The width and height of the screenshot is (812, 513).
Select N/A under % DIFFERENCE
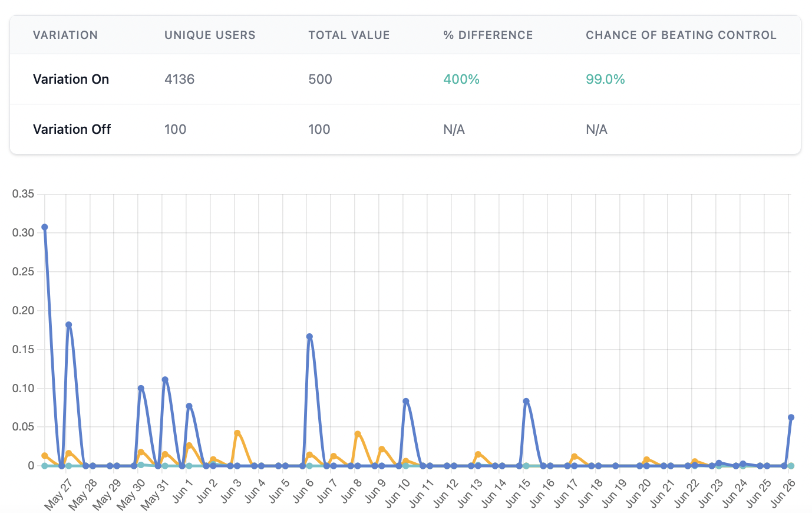[454, 129]
